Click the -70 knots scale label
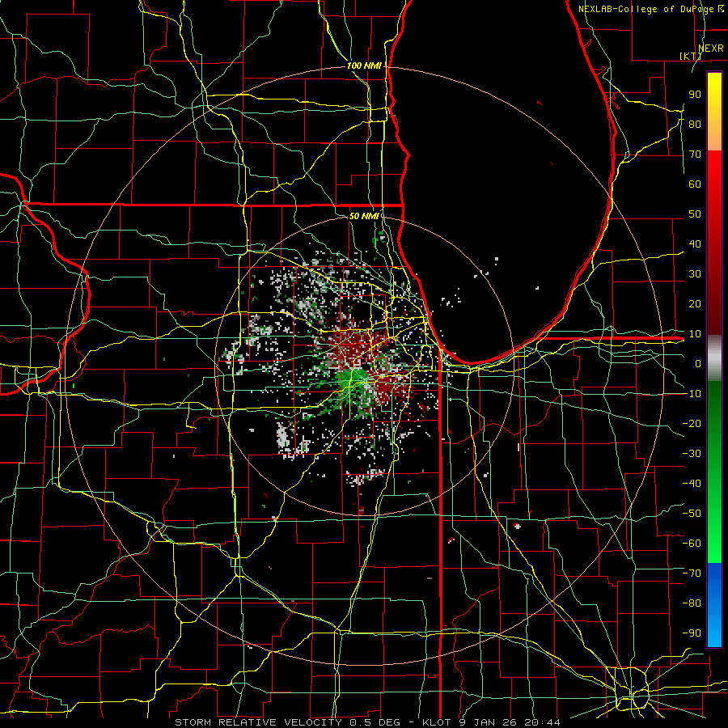 (692, 573)
